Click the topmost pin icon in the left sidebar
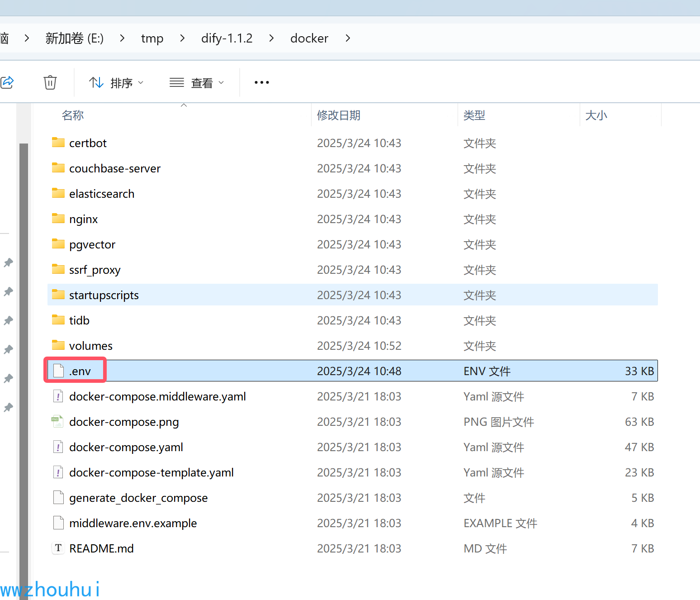 click(8, 262)
